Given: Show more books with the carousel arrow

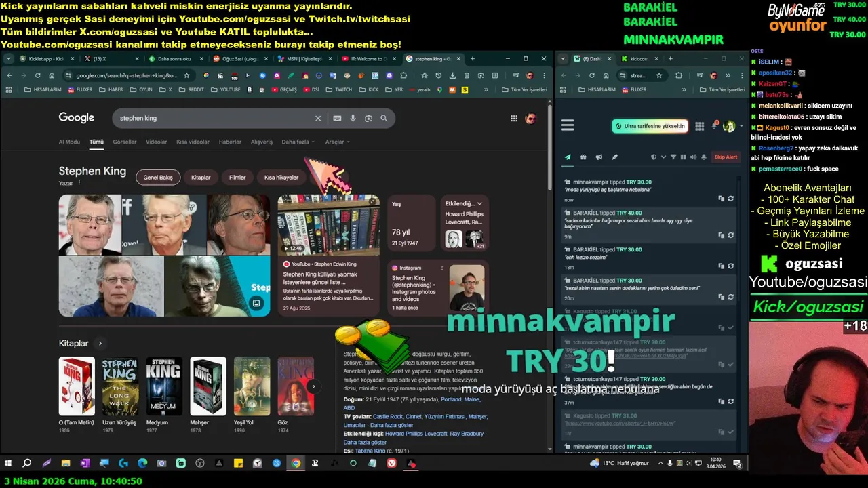Looking at the screenshot, I should pyautogui.click(x=313, y=386).
